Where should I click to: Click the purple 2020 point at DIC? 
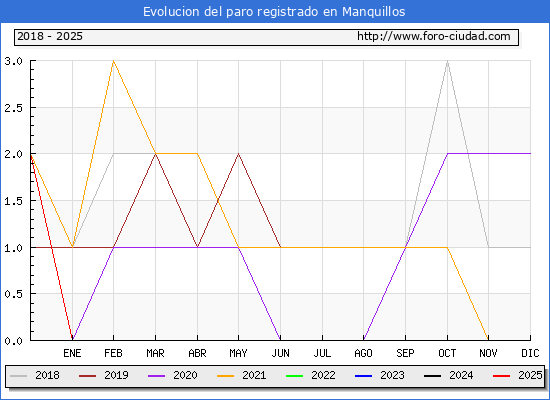[x=530, y=153]
